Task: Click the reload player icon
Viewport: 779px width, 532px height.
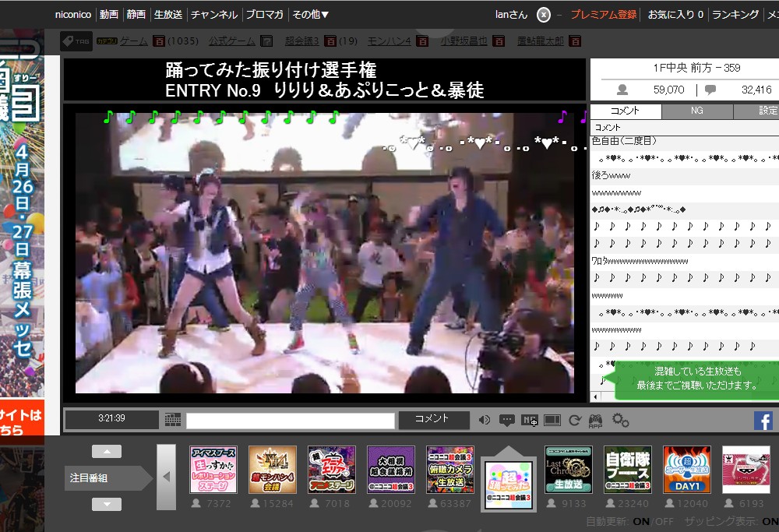Action: (x=575, y=421)
